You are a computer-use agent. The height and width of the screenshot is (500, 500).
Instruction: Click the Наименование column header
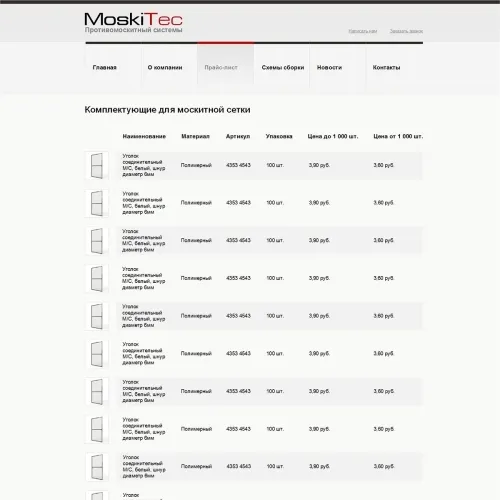[x=144, y=136]
